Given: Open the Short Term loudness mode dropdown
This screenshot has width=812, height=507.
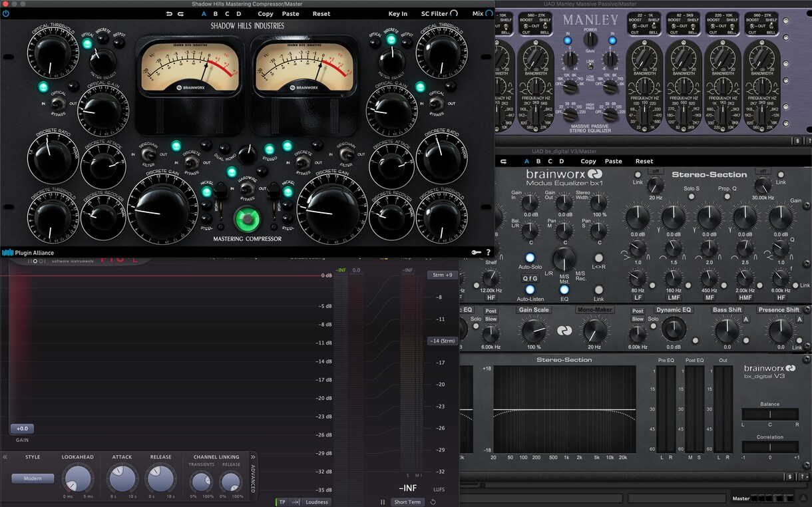Looking at the screenshot, I should [407, 502].
